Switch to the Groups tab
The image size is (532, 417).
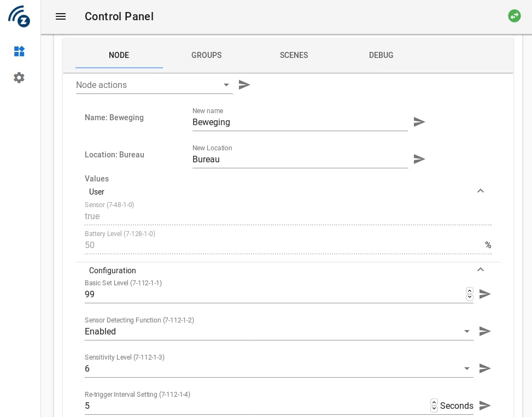(206, 55)
